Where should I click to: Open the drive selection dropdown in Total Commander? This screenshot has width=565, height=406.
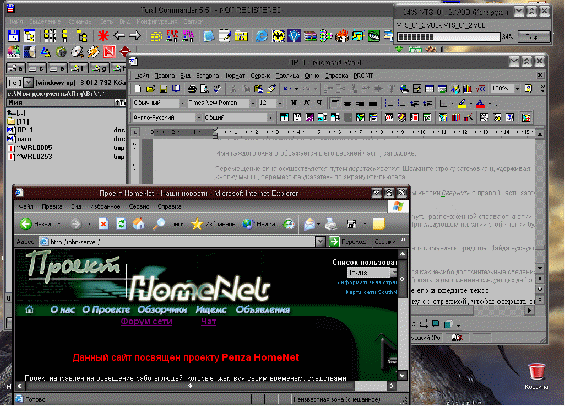pyautogui.click(x=28, y=82)
